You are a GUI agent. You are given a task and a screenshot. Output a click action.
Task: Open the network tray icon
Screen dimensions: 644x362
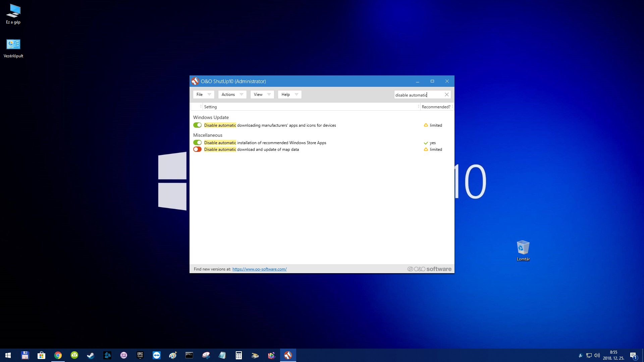coord(589,355)
